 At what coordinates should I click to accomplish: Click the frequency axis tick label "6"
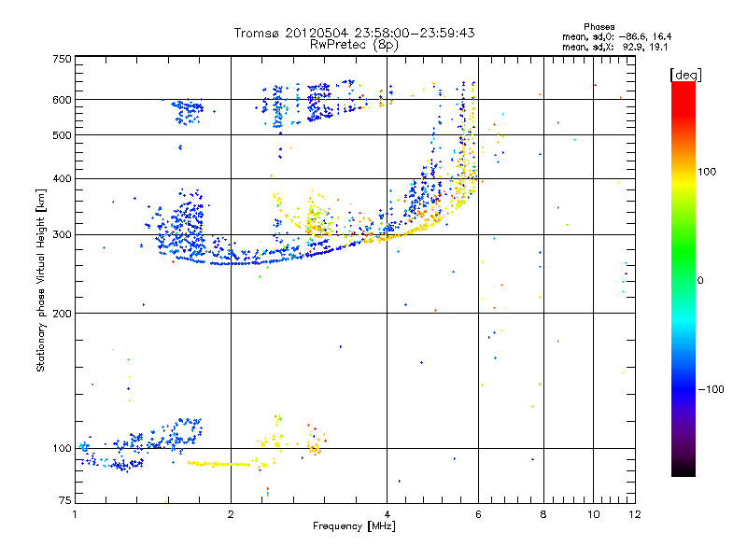click(478, 514)
